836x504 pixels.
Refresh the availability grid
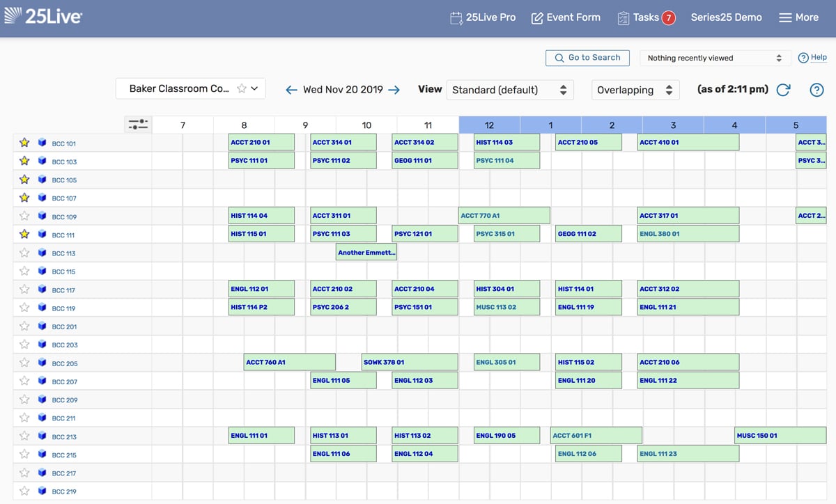pyautogui.click(x=783, y=90)
